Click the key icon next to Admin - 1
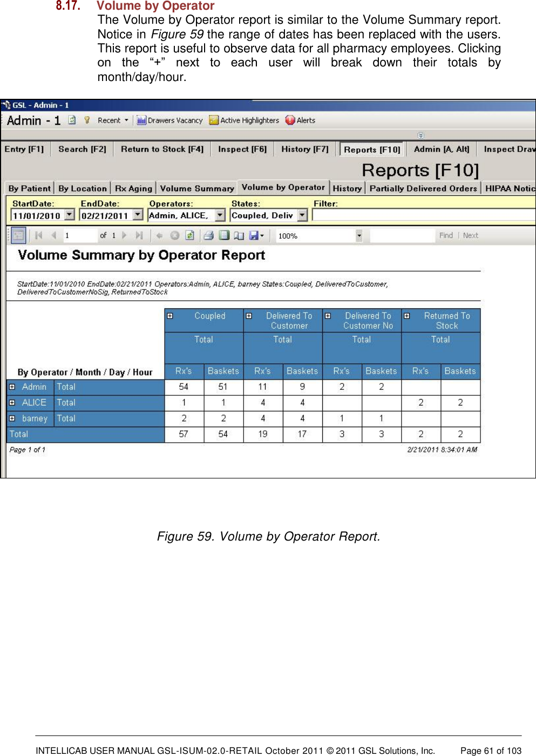The image size is (536, 756). click(x=87, y=120)
